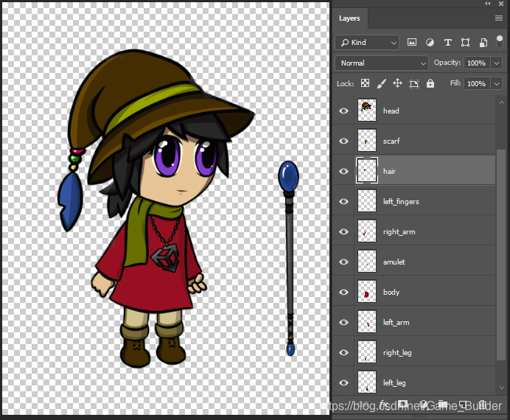510x420 pixels.
Task: Hide the hair layer
Action: pyautogui.click(x=343, y=171)
